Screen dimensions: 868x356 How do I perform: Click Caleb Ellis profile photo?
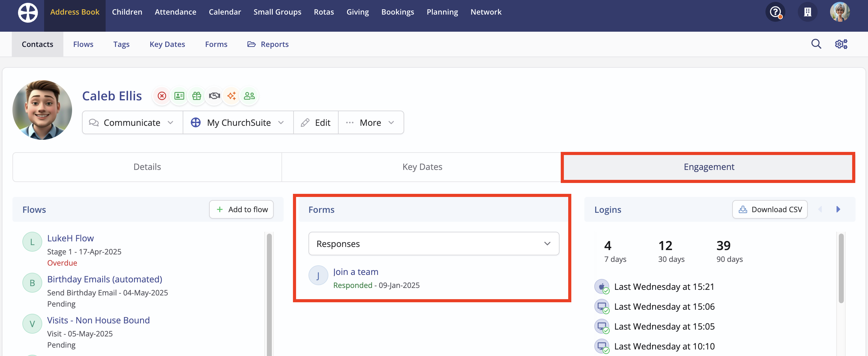[42, 110]
